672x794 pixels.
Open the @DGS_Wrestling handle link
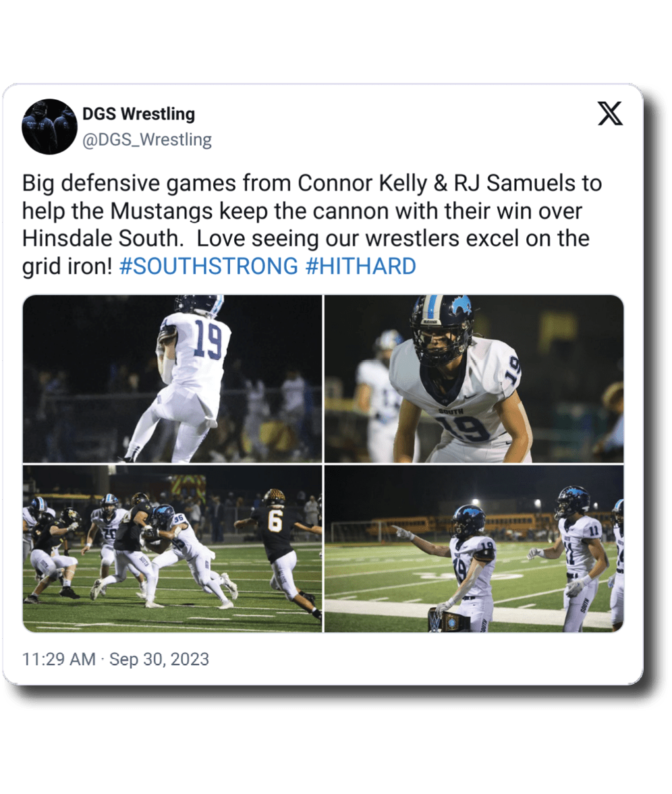point(146,140)
